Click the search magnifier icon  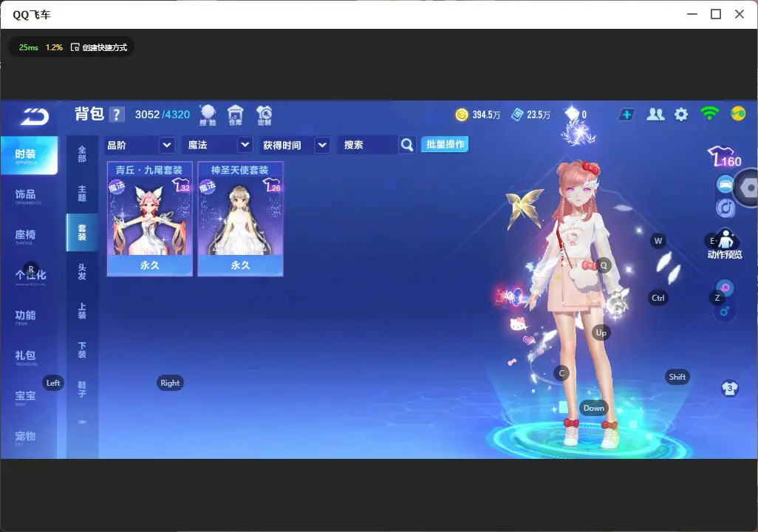click(407, 145)
